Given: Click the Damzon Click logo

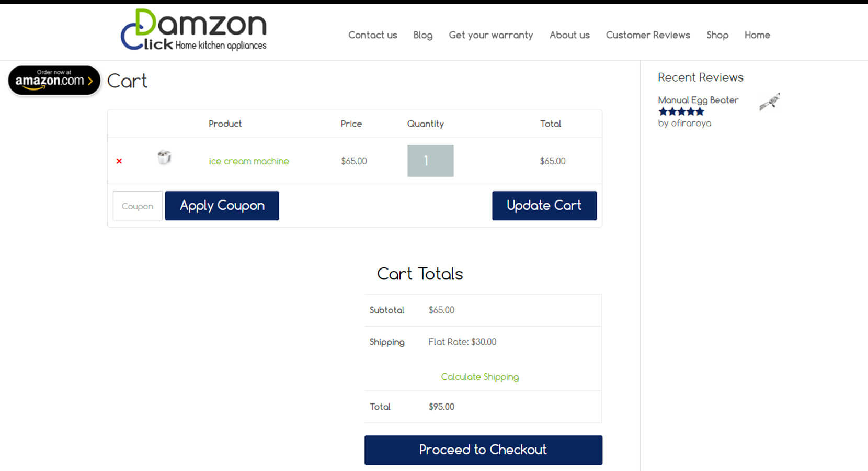Looking at the screenshot, I should (x=193, y=30).
